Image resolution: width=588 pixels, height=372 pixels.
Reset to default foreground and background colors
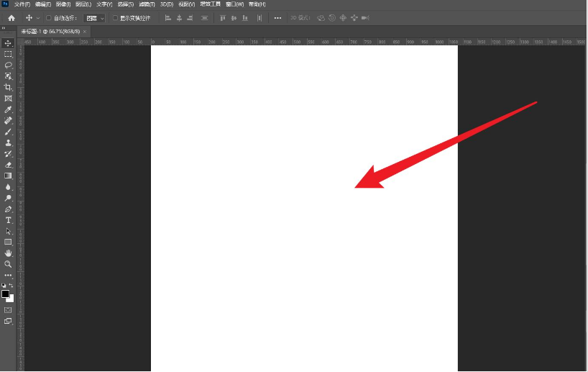(x=4, y=285)
